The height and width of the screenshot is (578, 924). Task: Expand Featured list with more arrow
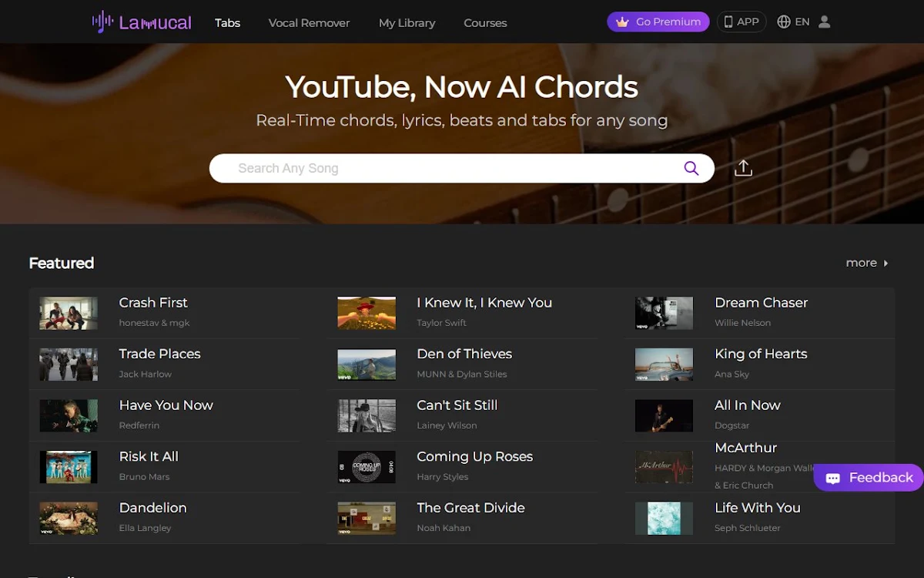885,263
